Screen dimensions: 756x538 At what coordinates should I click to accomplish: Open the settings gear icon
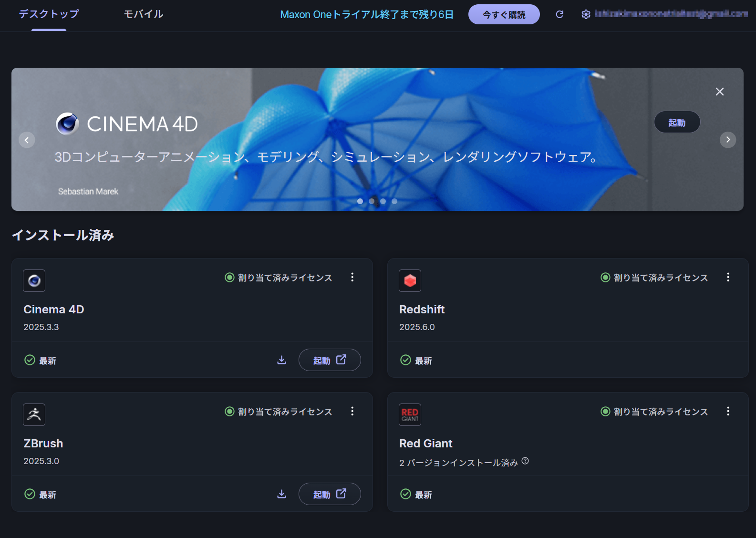[x=586, y=14]
